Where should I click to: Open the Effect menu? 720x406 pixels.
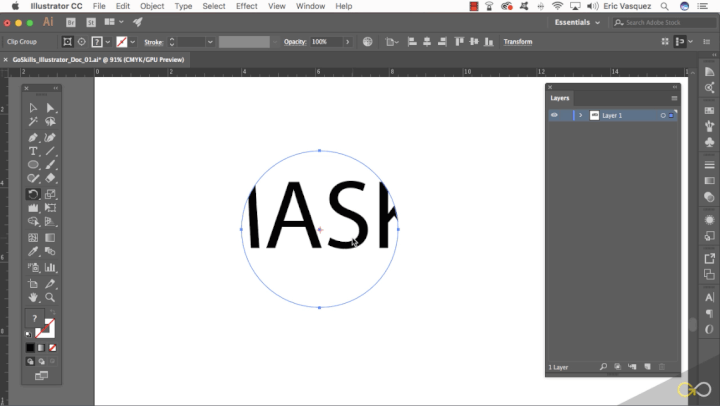[x=246, y=6]
